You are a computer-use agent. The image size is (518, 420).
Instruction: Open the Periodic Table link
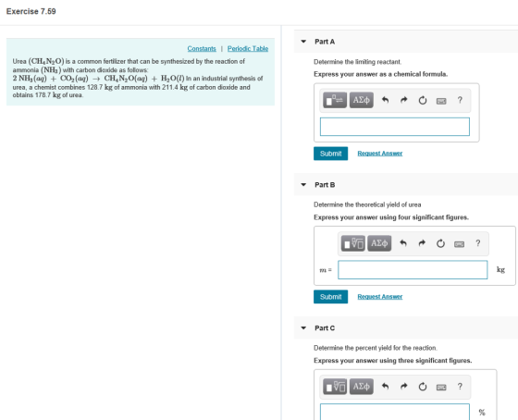click(x=248, y=49)
